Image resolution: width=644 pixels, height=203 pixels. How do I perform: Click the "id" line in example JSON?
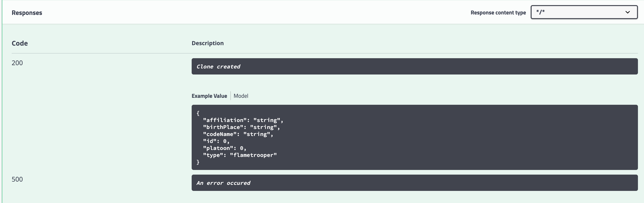click(x=216, y=141)
